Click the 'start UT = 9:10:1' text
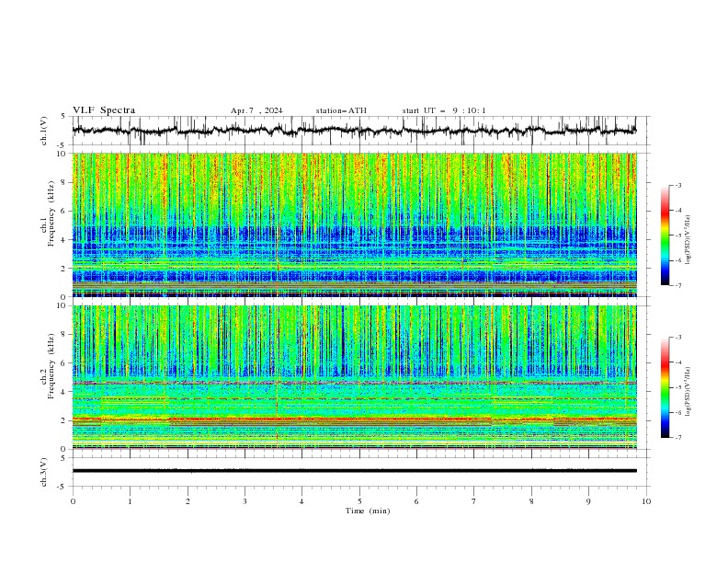This screenshot has height=563, width=728. [x=444, y=110]
